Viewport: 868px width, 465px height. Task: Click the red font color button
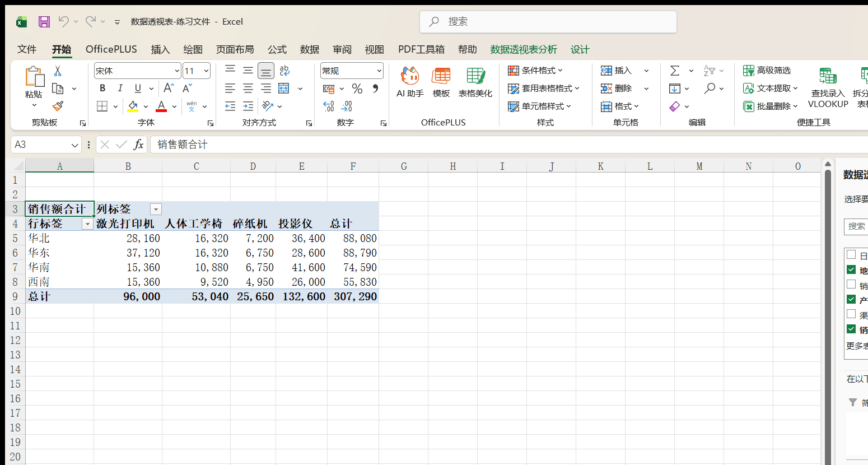161,106
